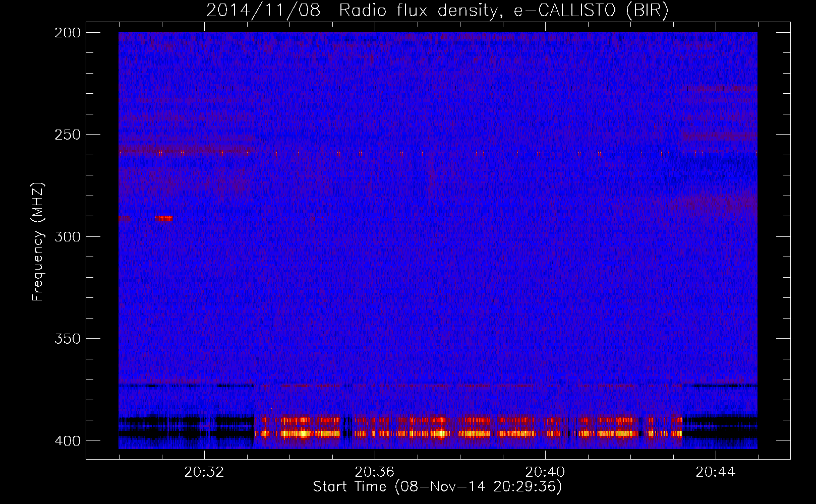816x504 pixels.
Task: Click the 20:32 time tick label
Action: (x=204, y=472)
